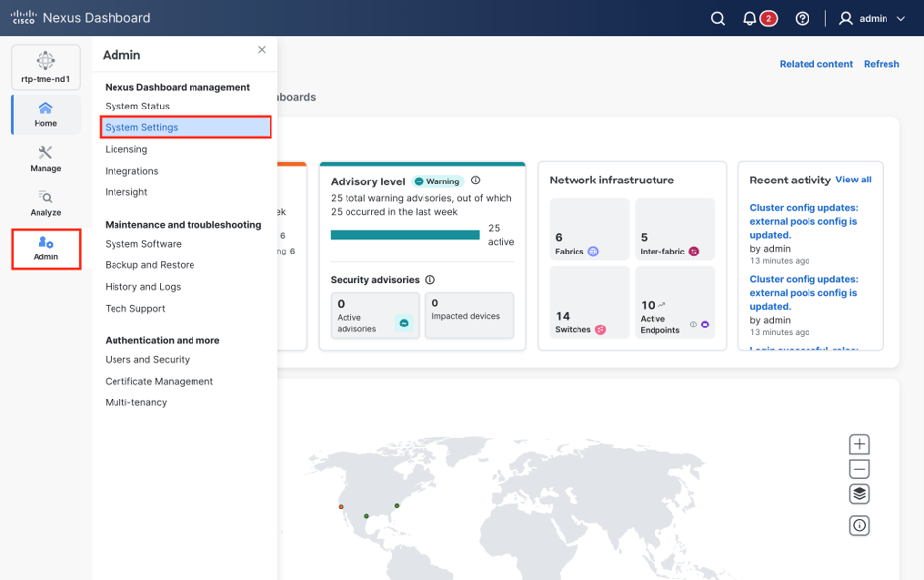The image size is (924, 580).
Task: Zoom out on the map
Action: [x=859, y=470]
